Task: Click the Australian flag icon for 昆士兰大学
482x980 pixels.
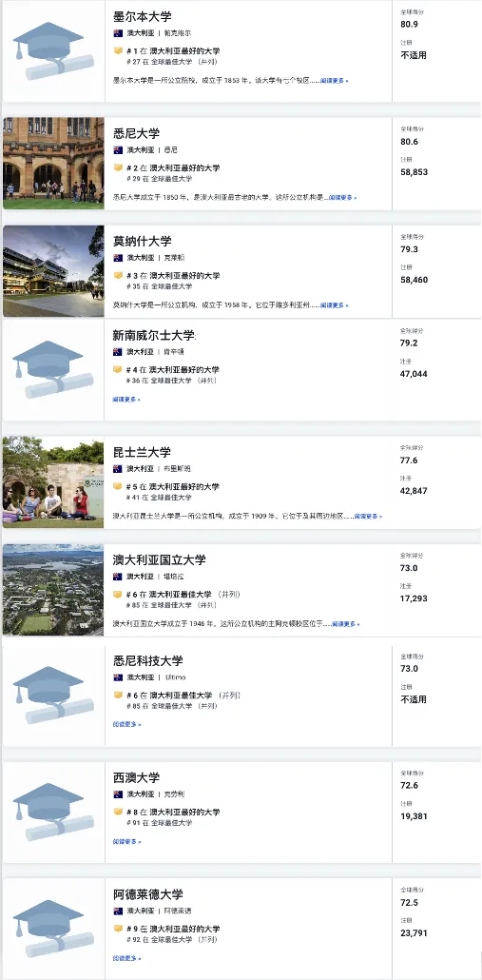Action: coord(117,469)
